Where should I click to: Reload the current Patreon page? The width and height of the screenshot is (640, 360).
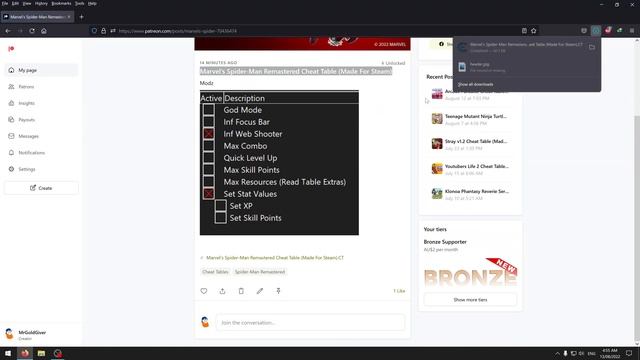pos(32,31)
